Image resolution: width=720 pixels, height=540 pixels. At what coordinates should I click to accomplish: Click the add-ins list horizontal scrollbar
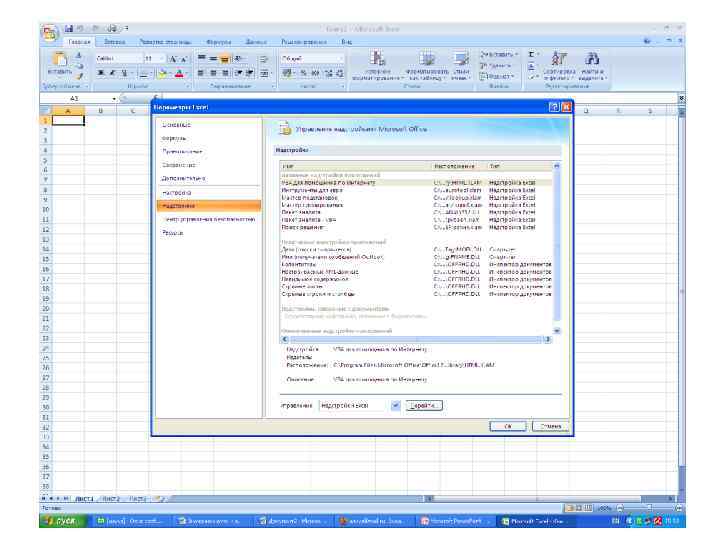click(x=416, y=339)
